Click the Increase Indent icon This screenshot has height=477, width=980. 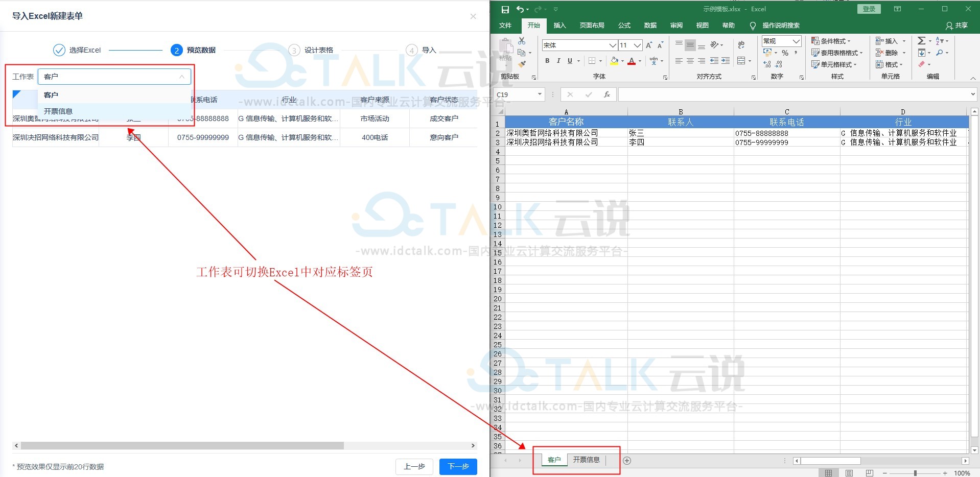[x=726, y=61]
